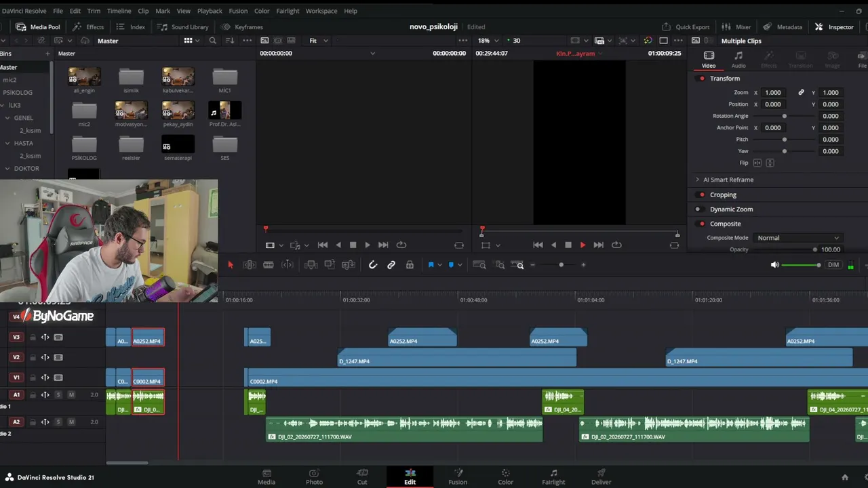Show the Sound Library panel

[x=183, y=27]
